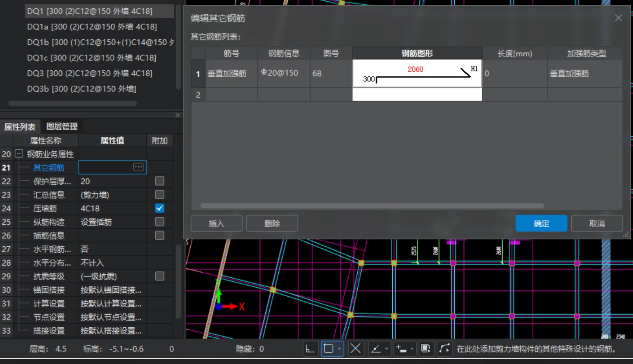Click the dialog resize grip icon

coord(626,234)
